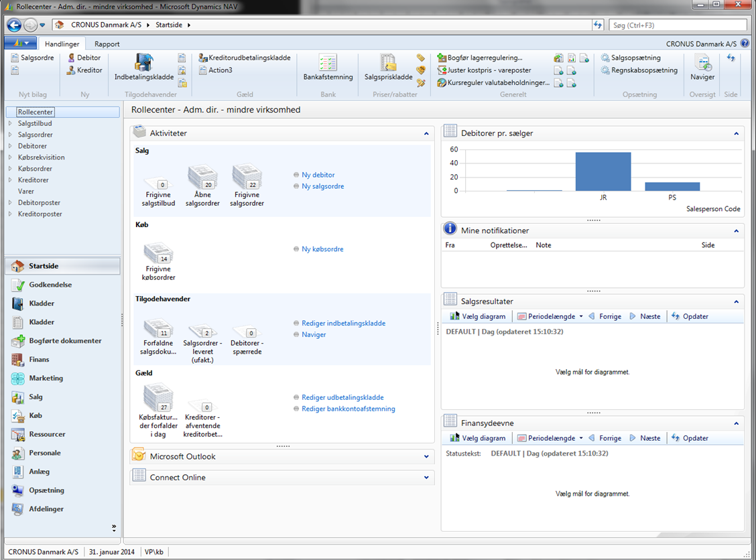Click the search field Søg (Ctrl+F3)
Image resolution: width=756 pixels, height=560 pixels.
pos(678,25)
